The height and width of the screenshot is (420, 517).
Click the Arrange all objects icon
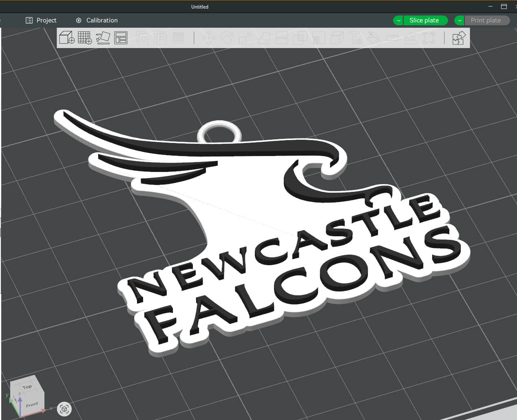pyautogui.click(x=121, y=38)
